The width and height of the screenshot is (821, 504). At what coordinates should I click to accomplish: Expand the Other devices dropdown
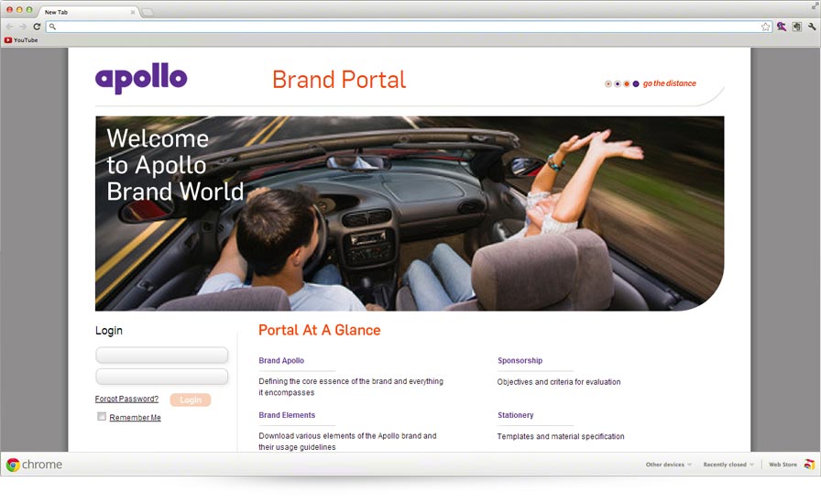pyautogui.click(x=669, y=465)
